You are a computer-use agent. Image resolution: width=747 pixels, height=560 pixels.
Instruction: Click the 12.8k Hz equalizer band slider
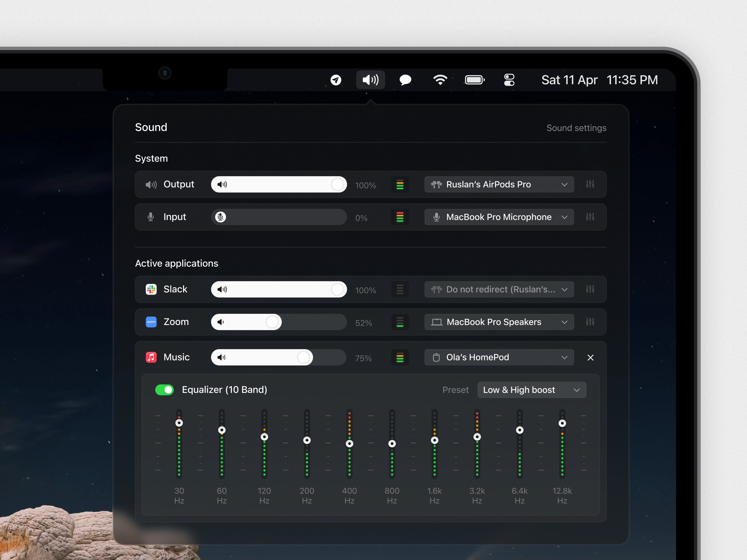pos(562,444)
